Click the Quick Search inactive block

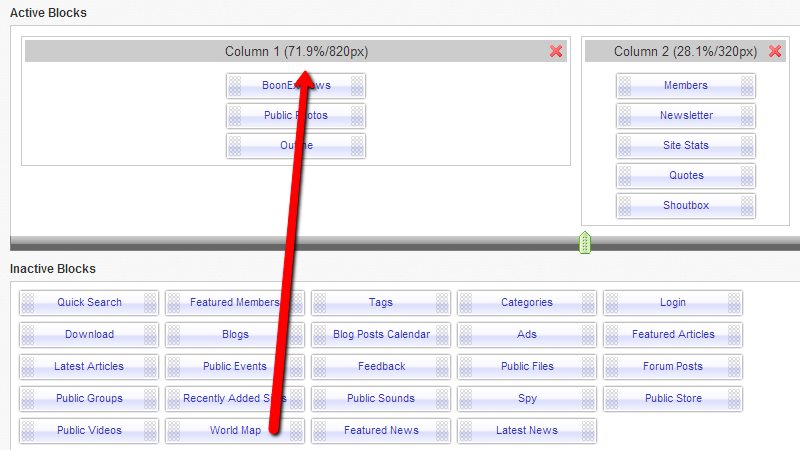click(89, 303)
